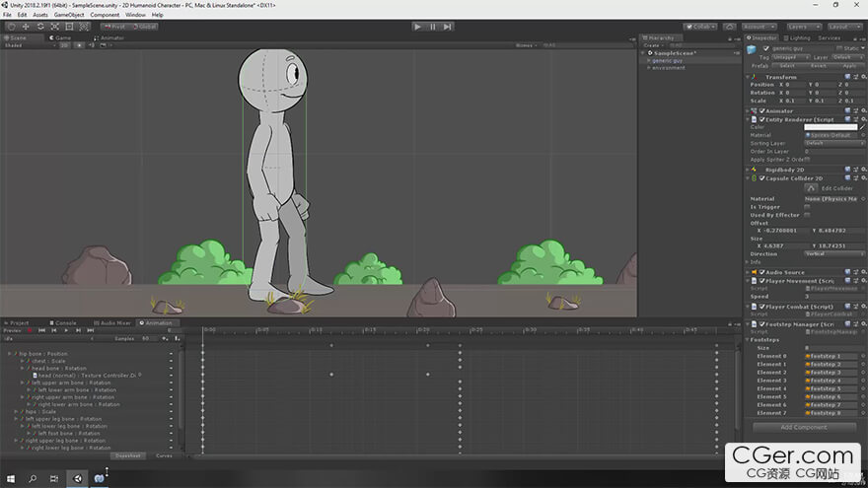Screen dimensions: 868x488
Task: Click the Pause button
Action: tap(433, 27)
